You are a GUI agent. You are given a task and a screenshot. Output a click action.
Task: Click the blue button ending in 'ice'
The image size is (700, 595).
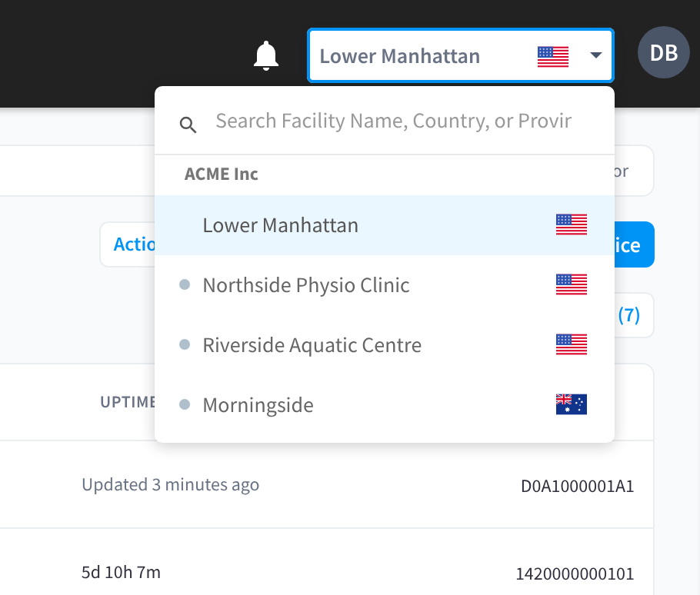(x=635, y=244)
